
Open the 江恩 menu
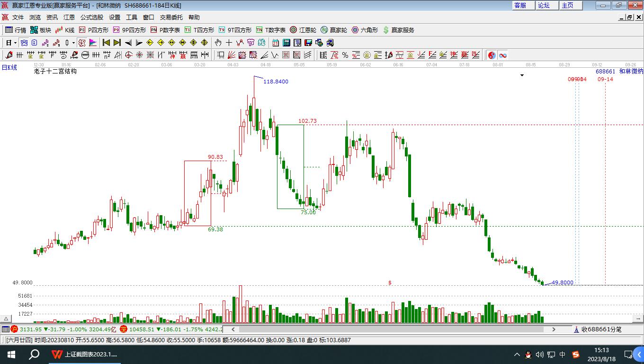pos(69,17)
